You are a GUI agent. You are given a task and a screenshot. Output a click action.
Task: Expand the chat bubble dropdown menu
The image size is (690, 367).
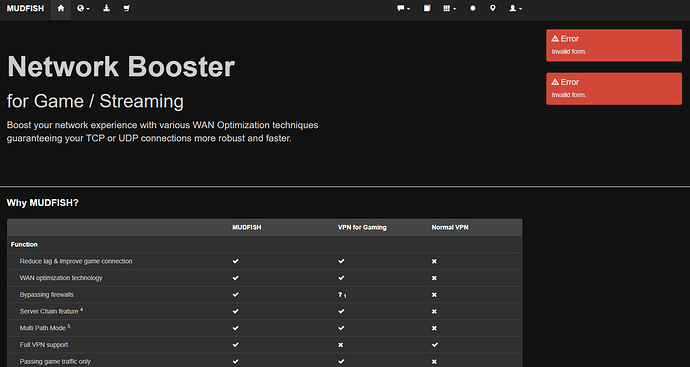click(x=403, y=8)
